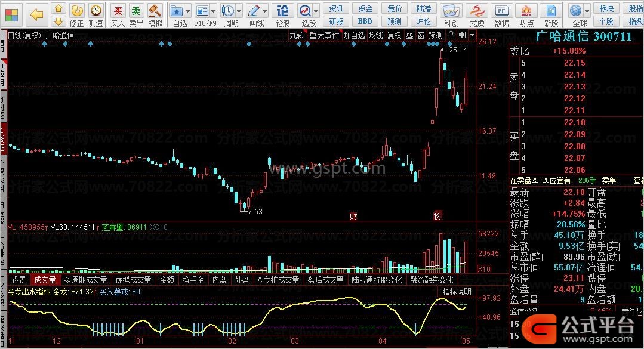Click the 个股 button

pyautogui.click(x=606, y=21)
